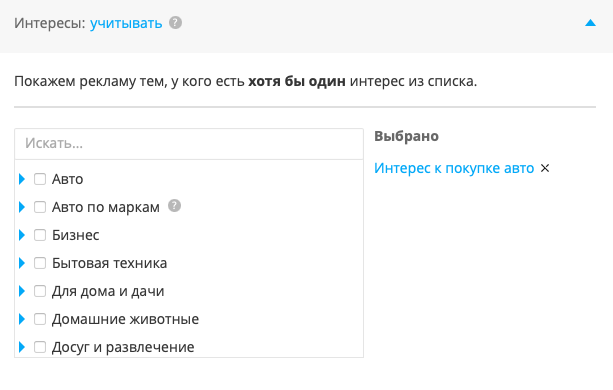
Task: Expand the Досуг и развлечение category
Action: (x=22, y=347)
